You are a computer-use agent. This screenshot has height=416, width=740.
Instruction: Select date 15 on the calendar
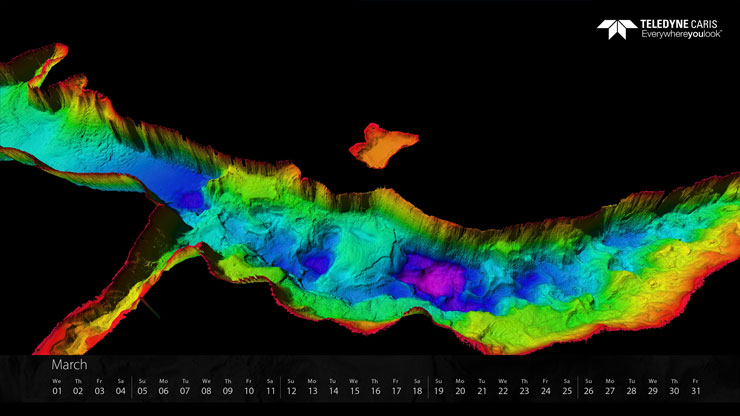coord(354,391)
